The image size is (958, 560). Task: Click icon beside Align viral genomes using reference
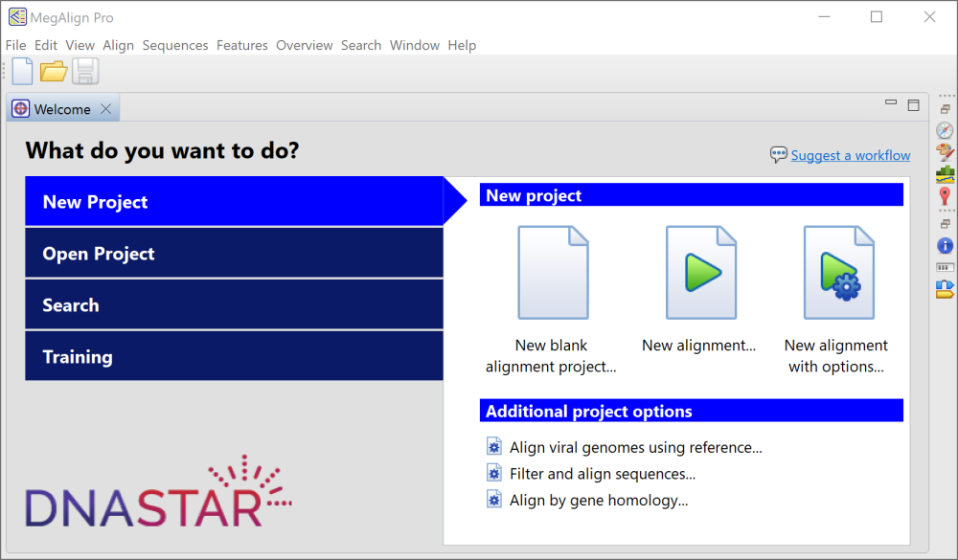click(494, 446)
